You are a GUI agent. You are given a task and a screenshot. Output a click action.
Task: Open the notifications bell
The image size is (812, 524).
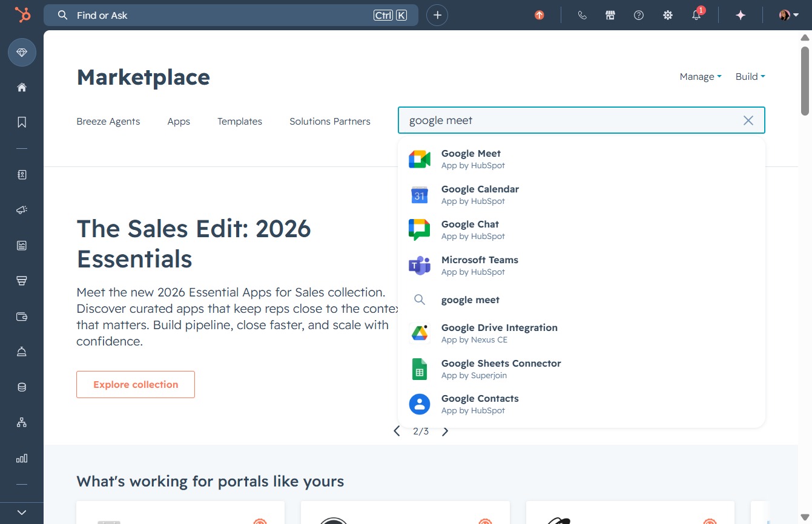[x=696, y=15]
